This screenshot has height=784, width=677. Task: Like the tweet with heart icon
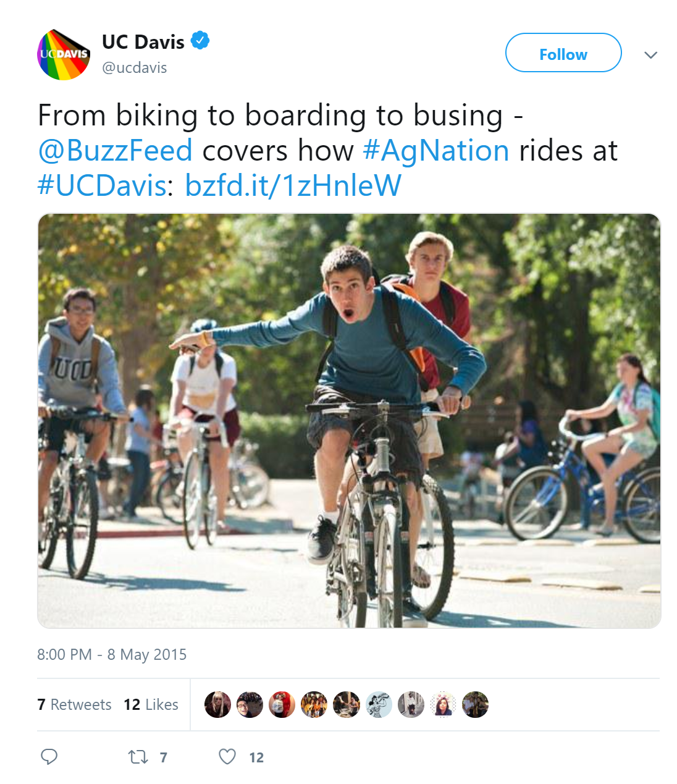[x=227, y=757]
